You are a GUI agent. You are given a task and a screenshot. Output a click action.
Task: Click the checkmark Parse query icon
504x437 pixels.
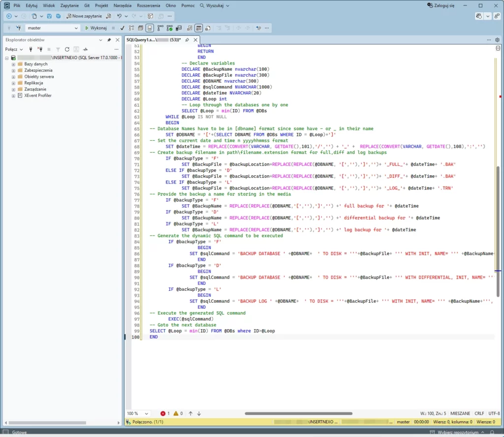122,28
